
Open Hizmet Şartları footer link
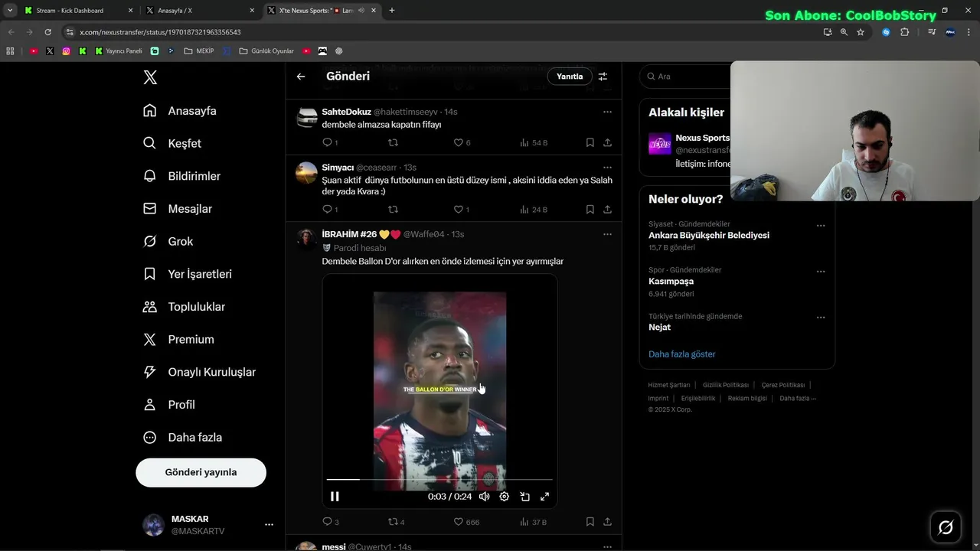(x=669, y=385)
